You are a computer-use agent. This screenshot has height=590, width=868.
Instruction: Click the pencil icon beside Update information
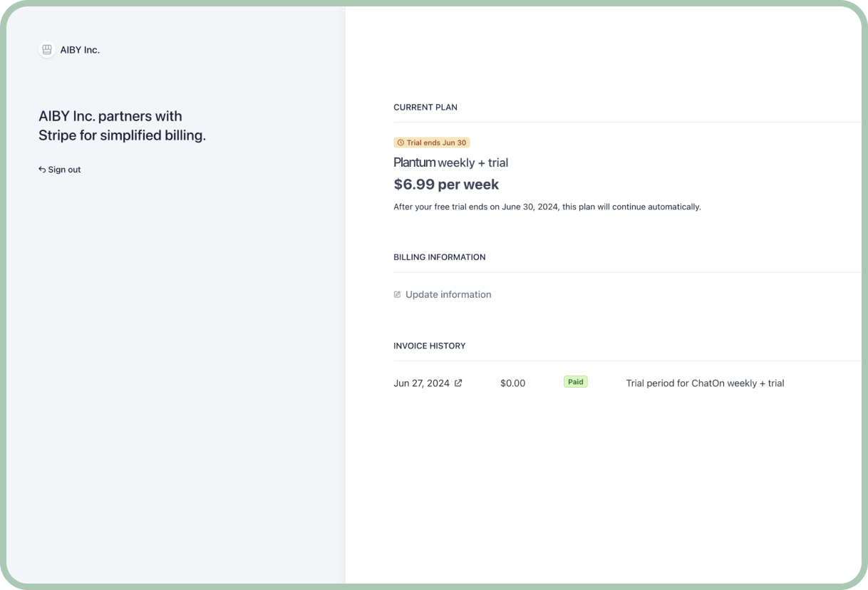click(x=398, y=294)
